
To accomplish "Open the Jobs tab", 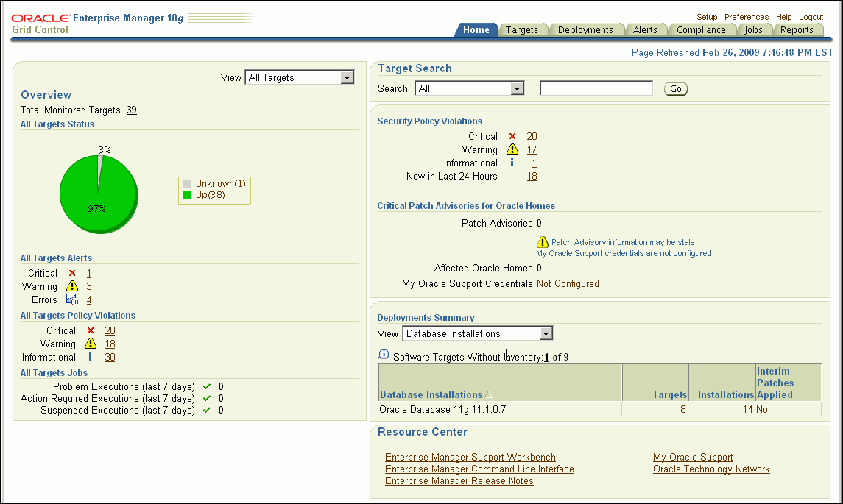I will [x=753, y=29].
